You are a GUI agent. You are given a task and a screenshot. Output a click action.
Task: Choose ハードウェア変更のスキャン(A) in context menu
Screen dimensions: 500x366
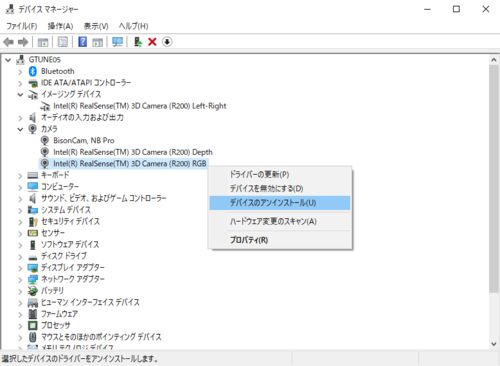280,221
